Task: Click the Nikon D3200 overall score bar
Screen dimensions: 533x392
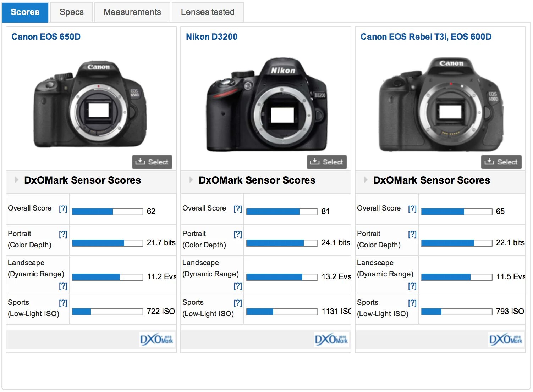Action: 282,212
